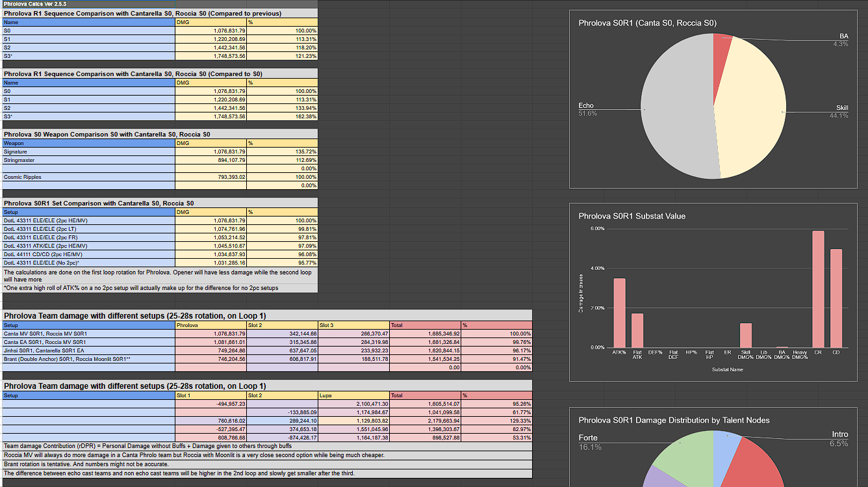Viewport: 868px width, 487px height.
Task: Click the 91.47% Brant team percentage cell
Action: click(x=496, y=359)
